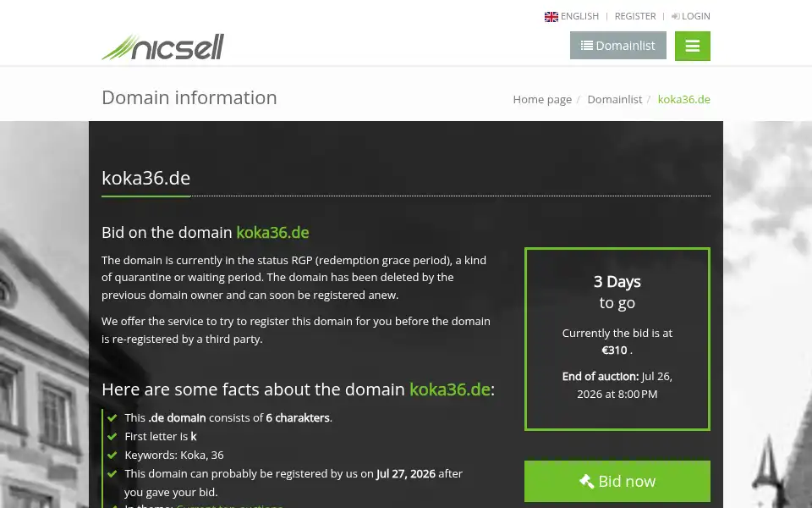This screenshot has height=508, width=812.
Task: Click the '3 Days' countdown text
Action: click(617, 281)
